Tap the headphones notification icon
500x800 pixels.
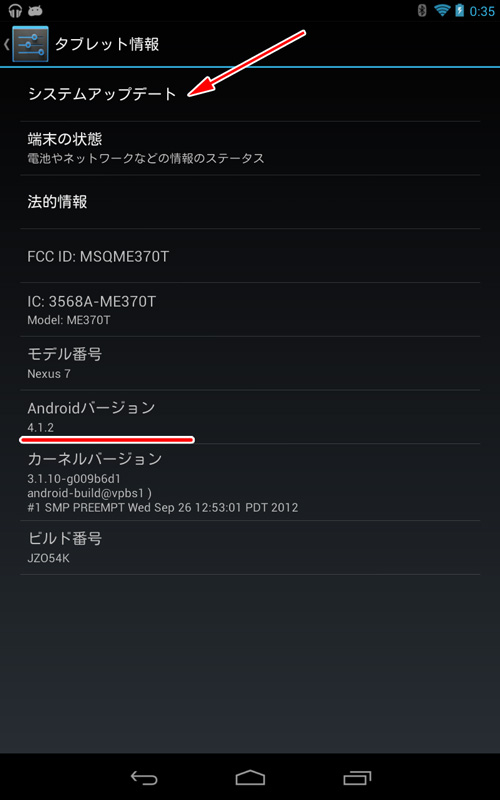click(15, 11)
